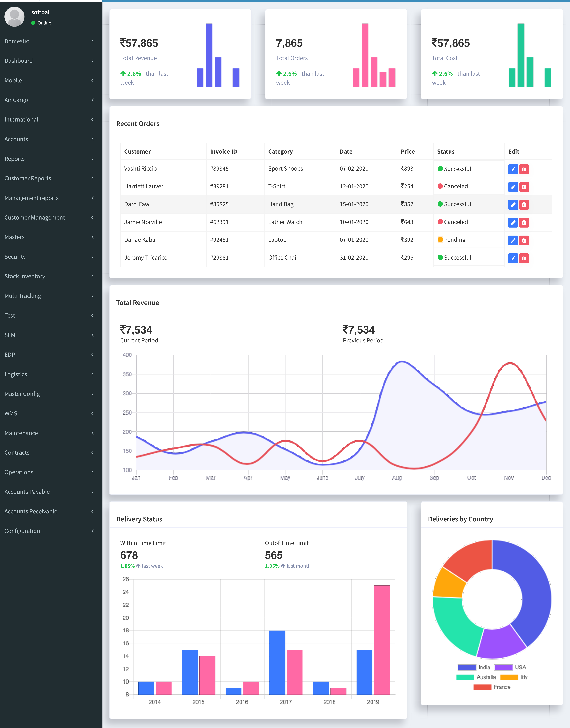
Task: Open the Management reports menu
Action: 51,198
